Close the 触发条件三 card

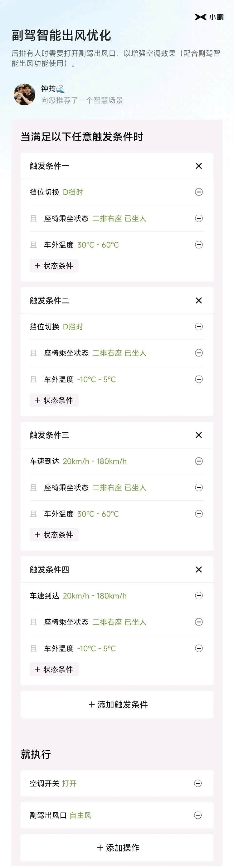click(199, 435)
